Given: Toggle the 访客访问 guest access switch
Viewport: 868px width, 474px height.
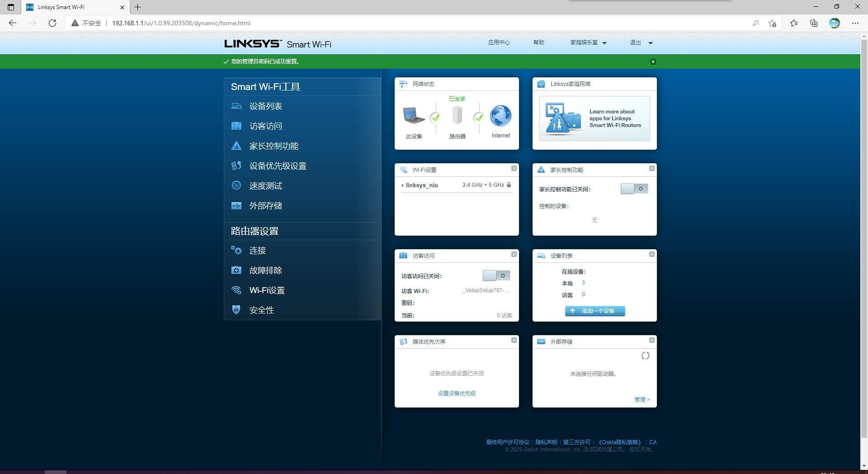Looking at the screenshot, I should click(x=496, y=276).
